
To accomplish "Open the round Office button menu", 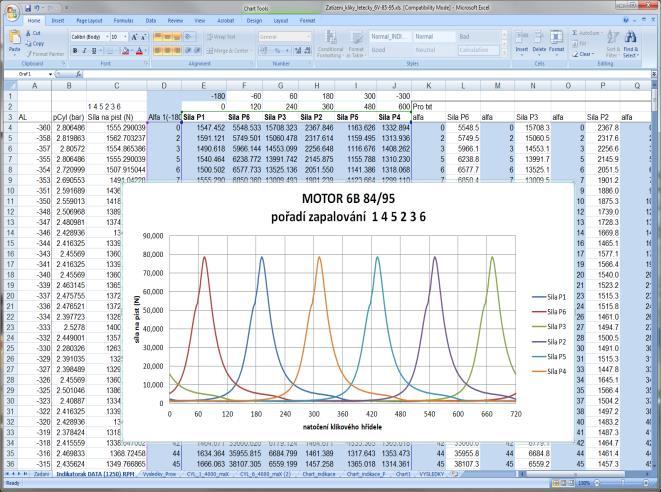I will coord(12,12).
